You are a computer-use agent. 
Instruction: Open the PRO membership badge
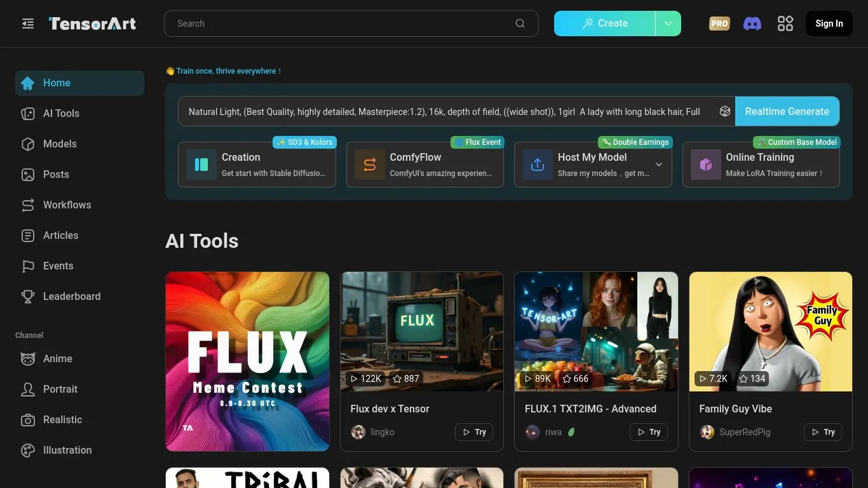(x=719, y=24)
